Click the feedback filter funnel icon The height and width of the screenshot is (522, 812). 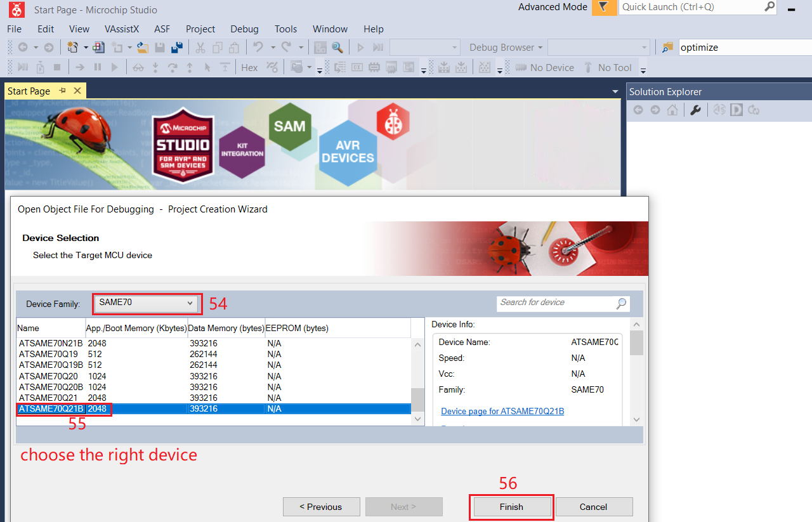pos(603,7)
